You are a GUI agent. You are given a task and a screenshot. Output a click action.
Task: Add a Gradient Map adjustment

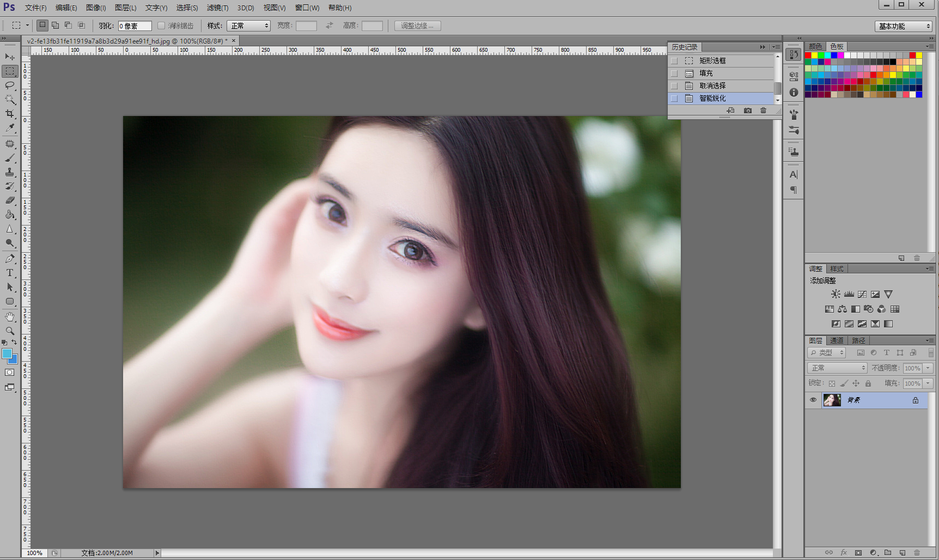click(x=888, y=324)
